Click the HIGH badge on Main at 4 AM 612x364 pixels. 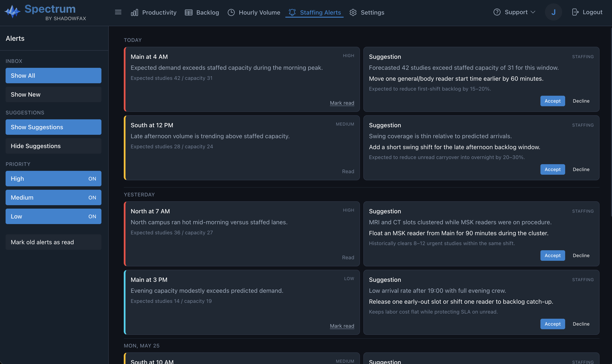click(x=349, y=56)
